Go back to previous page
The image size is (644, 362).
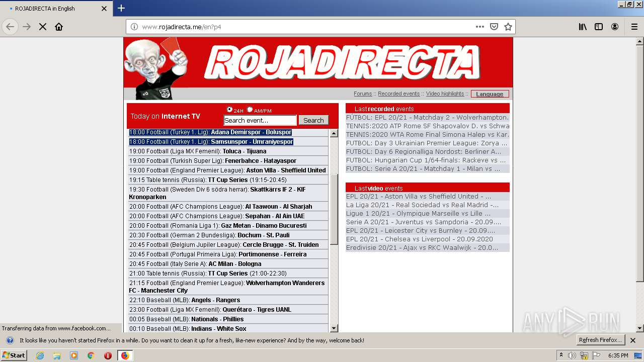tap(10, 27)
